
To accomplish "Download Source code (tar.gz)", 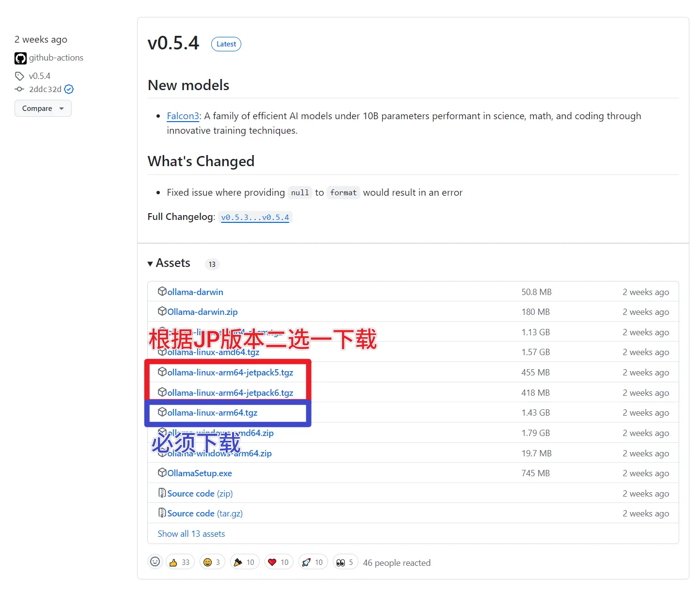I will pos(205,514).
